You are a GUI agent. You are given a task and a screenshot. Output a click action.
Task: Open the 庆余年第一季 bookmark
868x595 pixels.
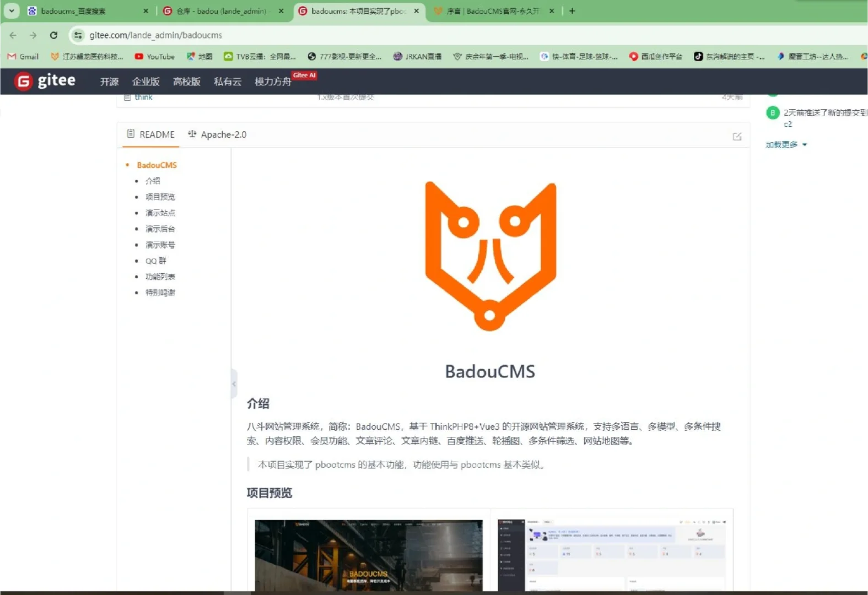(x=490, y=56)
